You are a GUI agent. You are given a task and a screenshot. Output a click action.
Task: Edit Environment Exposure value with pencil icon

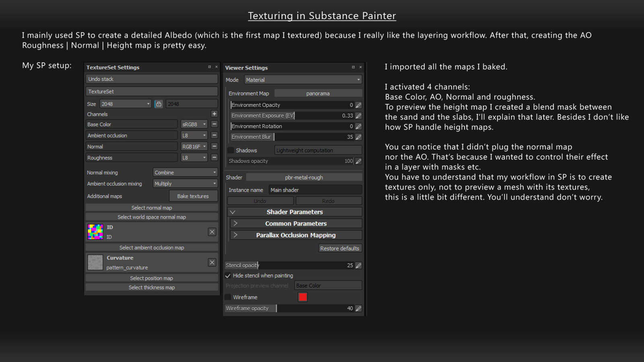pyautogui.click(x=358, y=115)
